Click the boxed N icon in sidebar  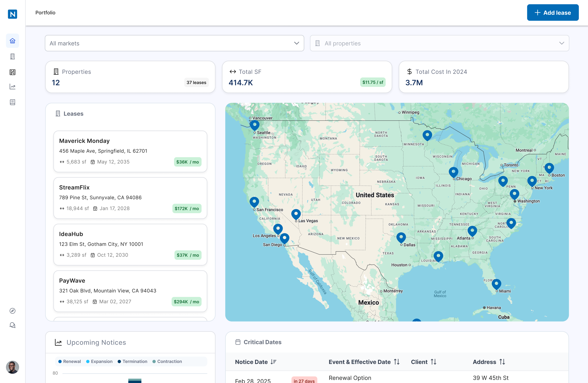pyautogui.click(x=12, y=72)
